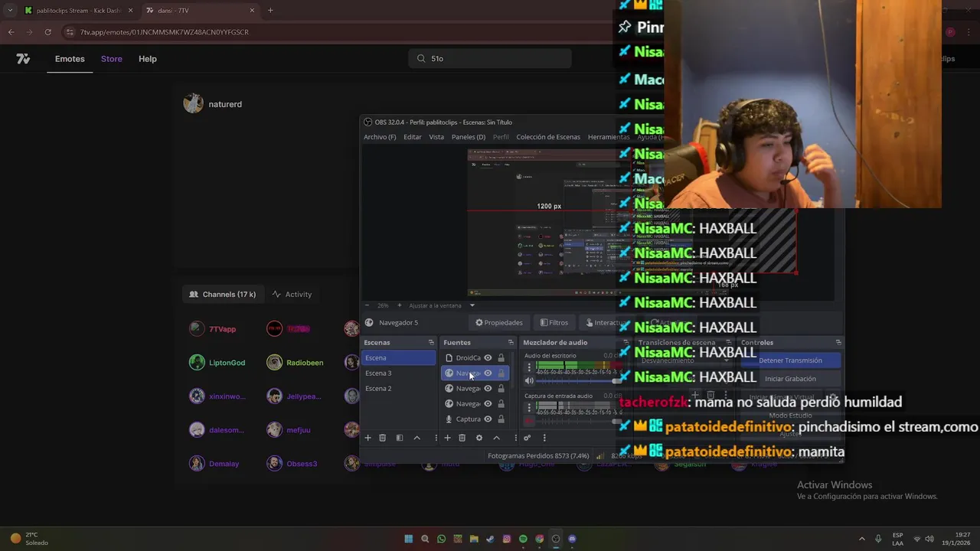Viewport: 980px width, 551px height.
Task: Select Escena 3 in scenes list
Action: click(x=398, y=373)
